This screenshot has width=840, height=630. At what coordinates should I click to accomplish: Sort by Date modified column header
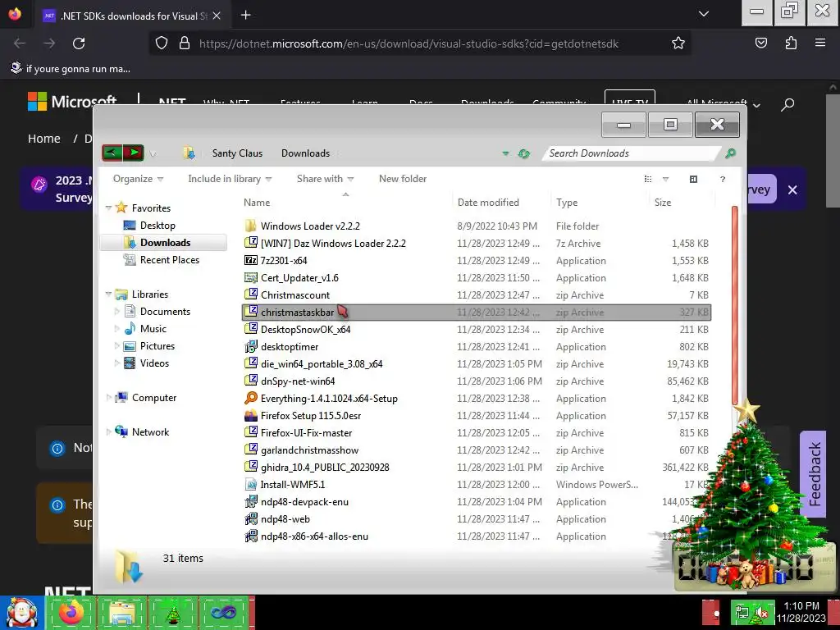pos(488,203)
